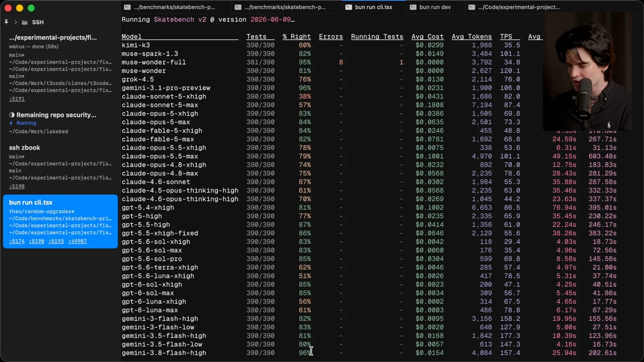Open port link :5193
Image resolution: width=644 pixels, height=362 pixels.
(56, 241)
